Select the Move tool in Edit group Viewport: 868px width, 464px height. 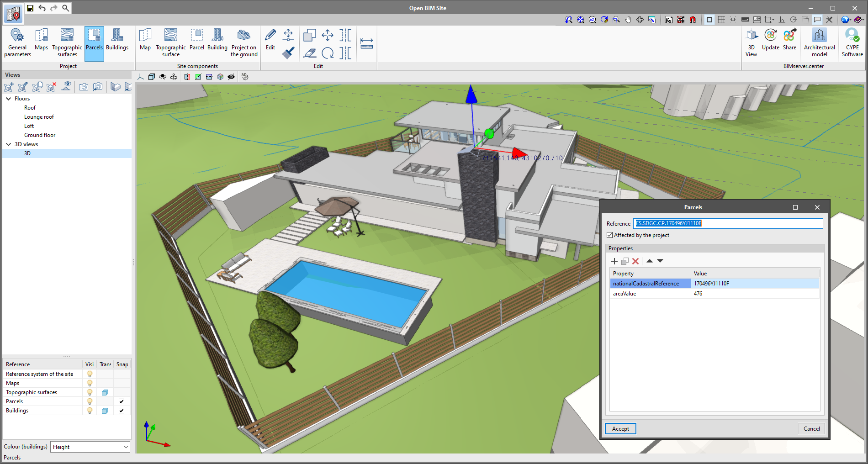[328, 35]
